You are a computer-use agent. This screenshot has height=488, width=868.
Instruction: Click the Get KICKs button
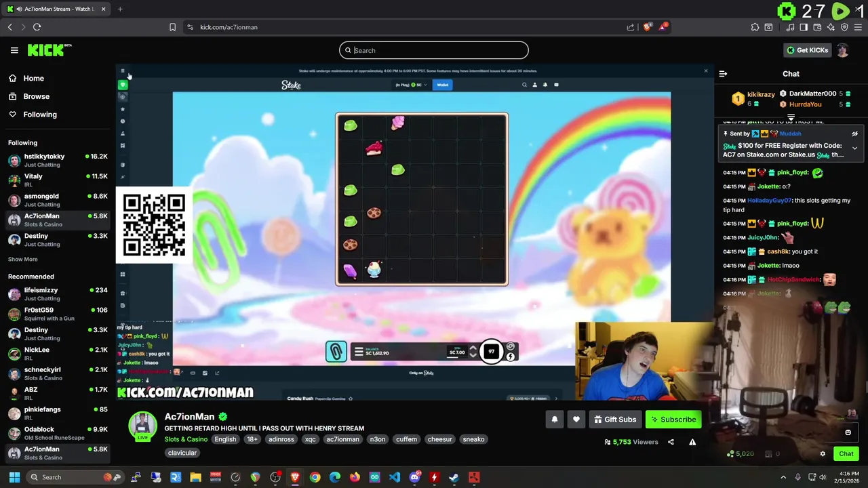coord(807,50)
